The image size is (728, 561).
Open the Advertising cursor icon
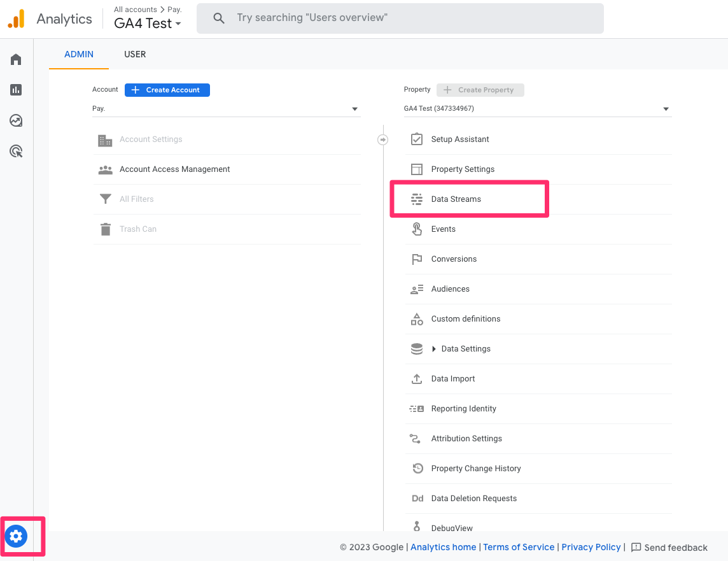pyautogui.click(x=16, y=152)
